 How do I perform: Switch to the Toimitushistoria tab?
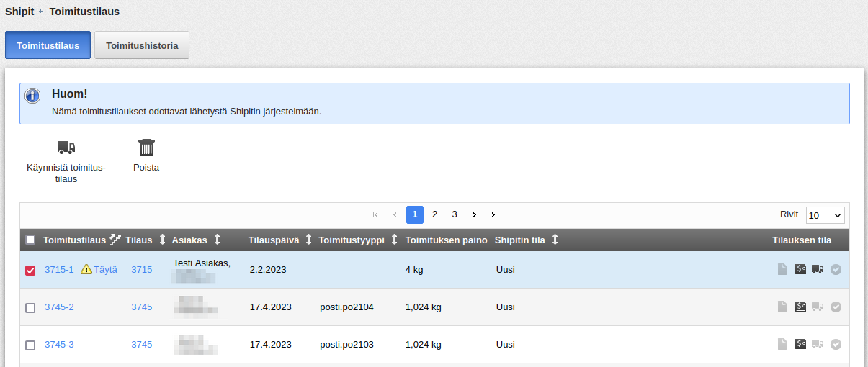[x=142, y=45]
